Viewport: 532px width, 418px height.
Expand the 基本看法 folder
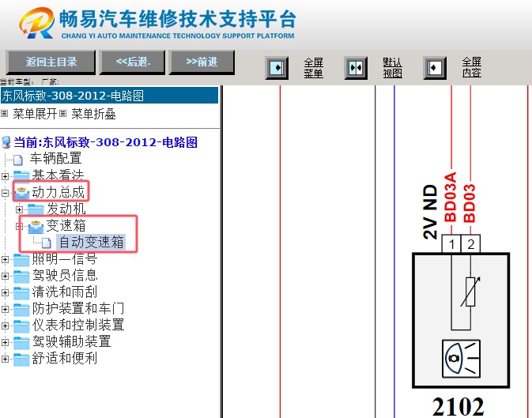(x=5, y=176)
